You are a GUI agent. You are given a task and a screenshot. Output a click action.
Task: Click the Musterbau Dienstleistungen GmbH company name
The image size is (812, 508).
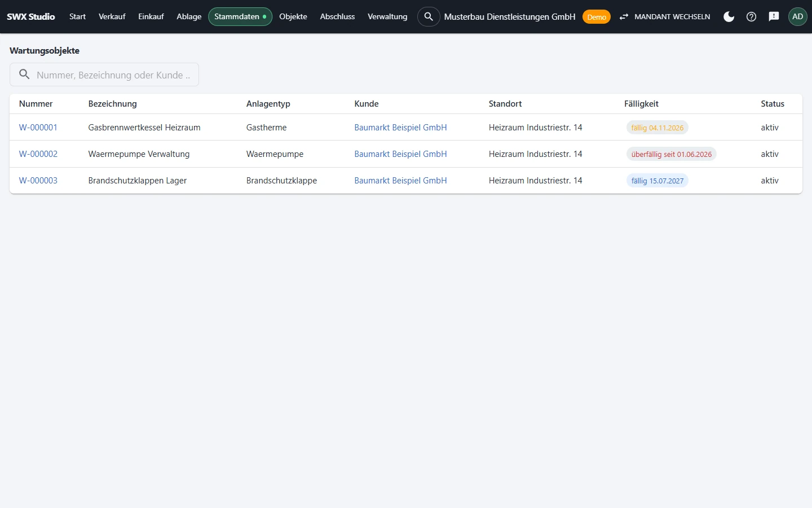(510, 17)
